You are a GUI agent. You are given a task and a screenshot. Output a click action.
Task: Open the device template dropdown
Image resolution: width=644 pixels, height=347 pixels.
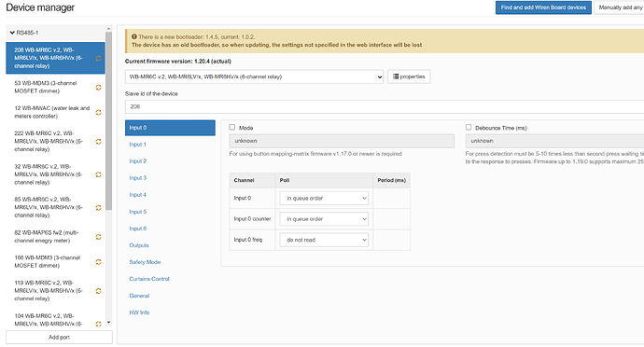[254, 76]
